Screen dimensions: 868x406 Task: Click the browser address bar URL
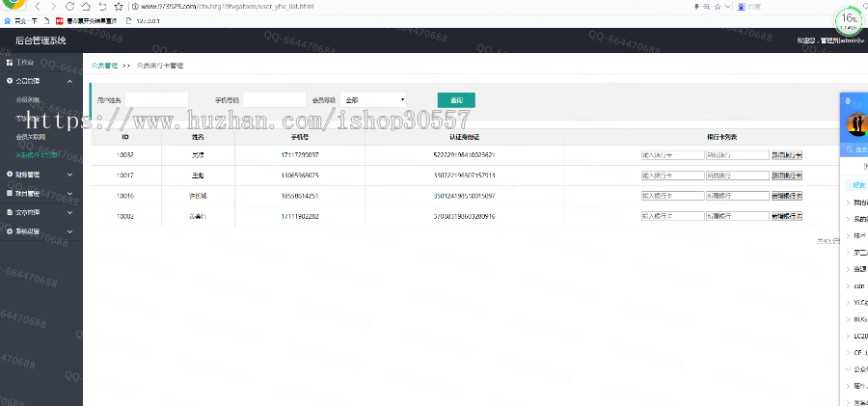tap(228, 7)
